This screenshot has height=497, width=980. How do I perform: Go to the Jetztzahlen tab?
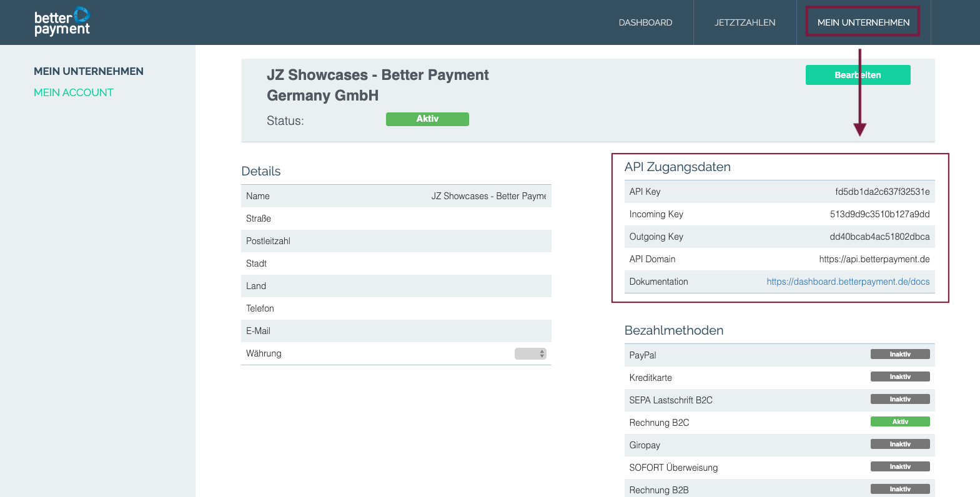pos(745,22)
